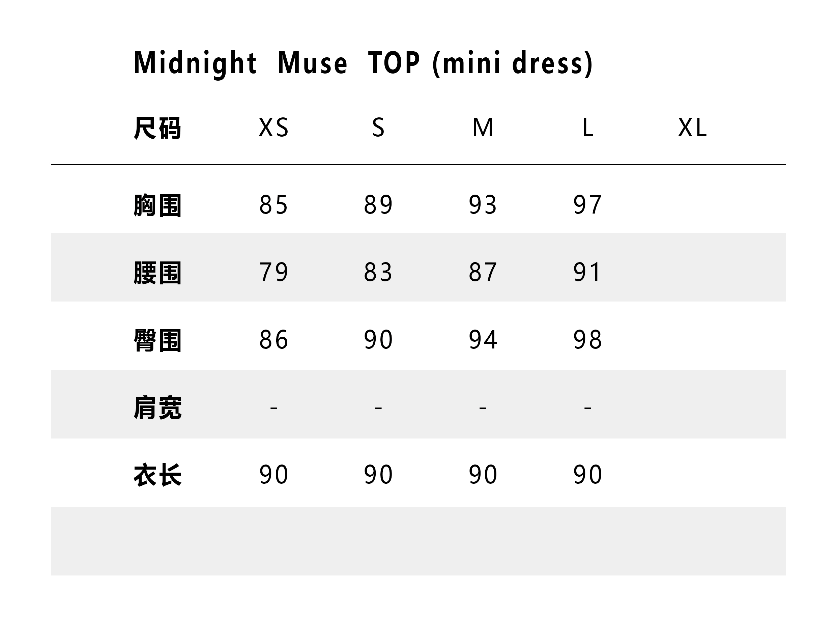Click the bust value 97 for L
This screenshot has width=837, height=644.
(587, 205)
